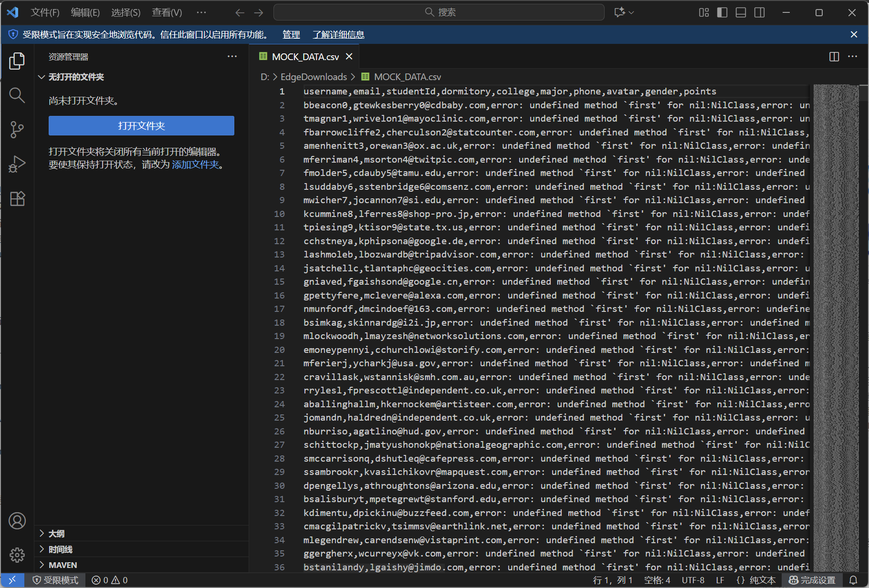869x588 pixels.
Task: Split the editor to the right
Action: point(834,57)
